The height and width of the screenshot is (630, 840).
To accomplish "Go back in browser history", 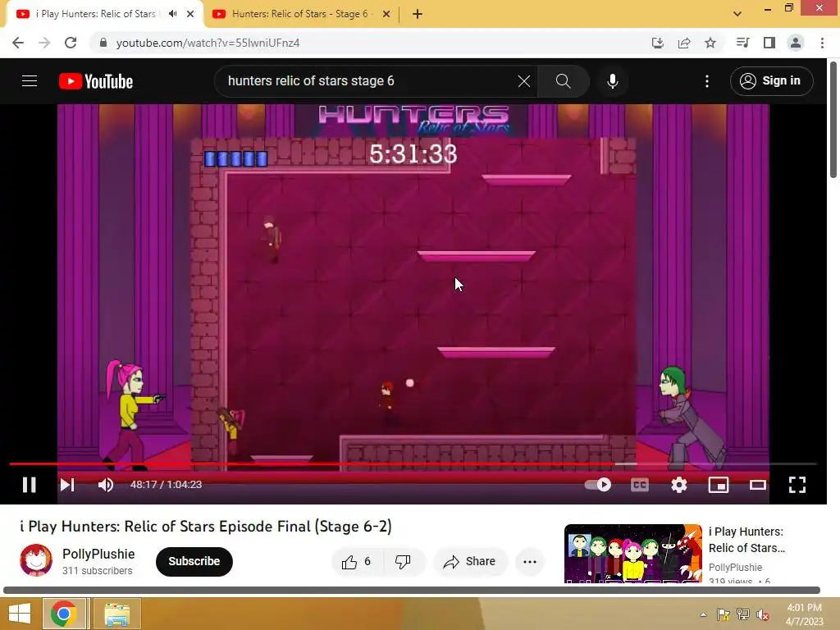I will 18,43.
